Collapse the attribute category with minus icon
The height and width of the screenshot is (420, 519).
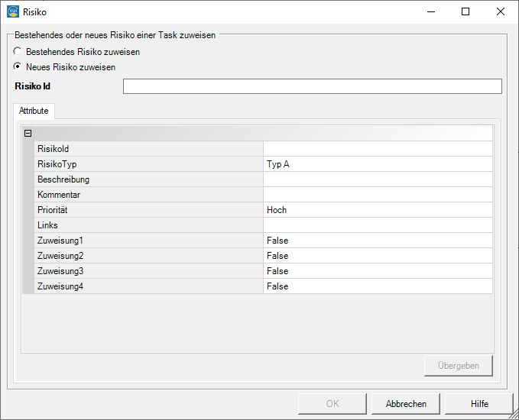[28, 134]
